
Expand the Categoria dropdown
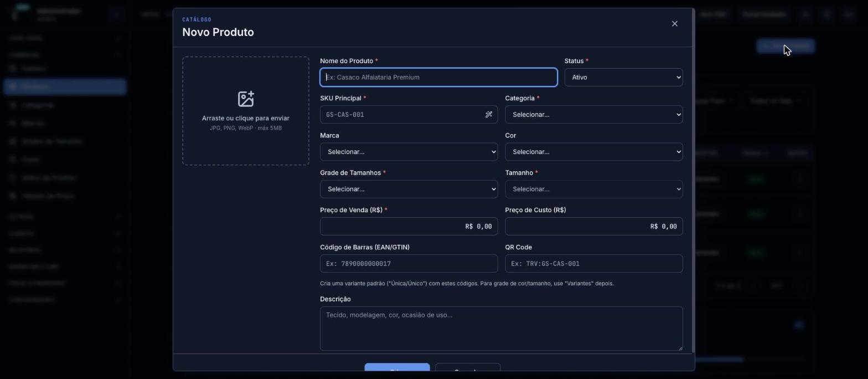(x=593, y=115)
